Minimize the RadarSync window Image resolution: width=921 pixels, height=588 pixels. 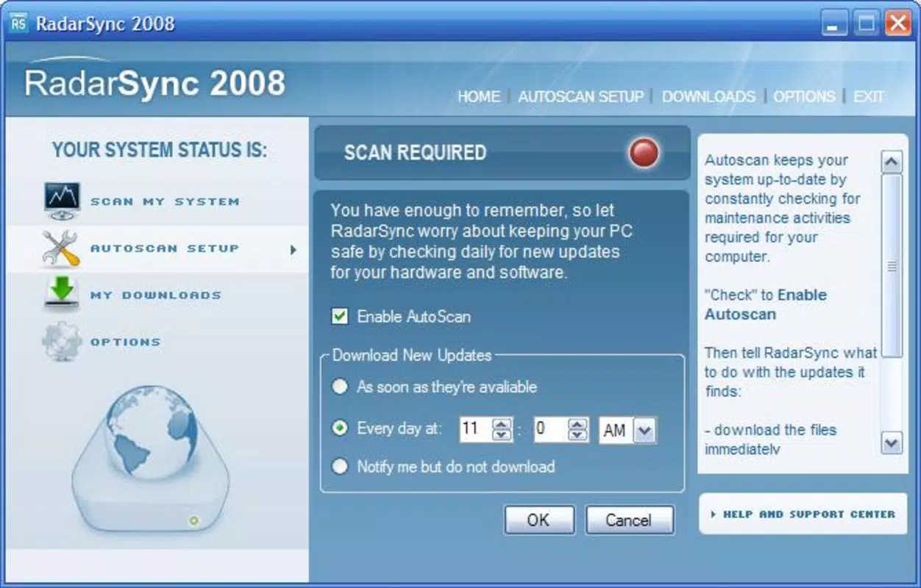834,24
